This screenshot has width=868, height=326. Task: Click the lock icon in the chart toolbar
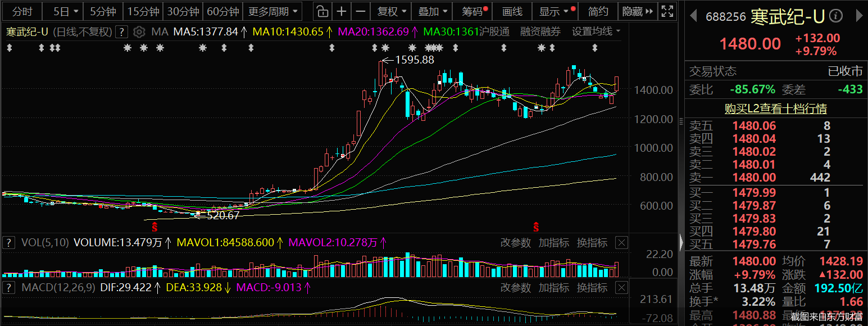click(321, 11)
